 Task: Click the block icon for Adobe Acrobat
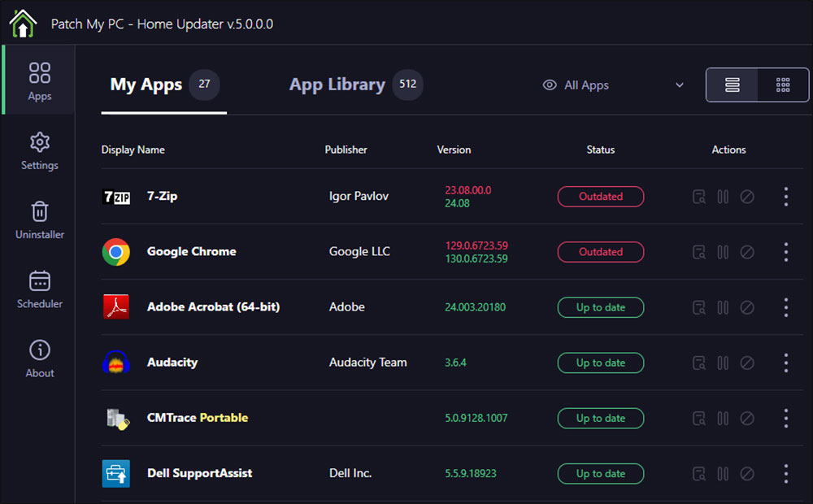(747, 307)
